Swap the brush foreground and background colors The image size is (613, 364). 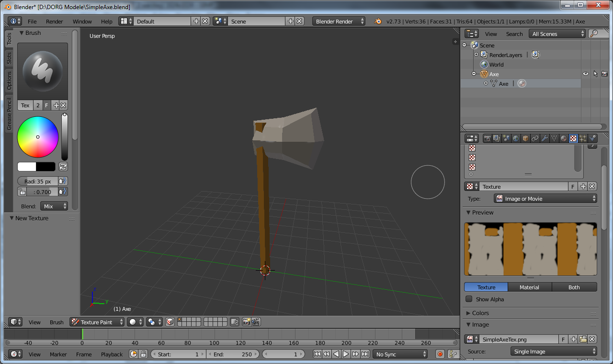63,167
